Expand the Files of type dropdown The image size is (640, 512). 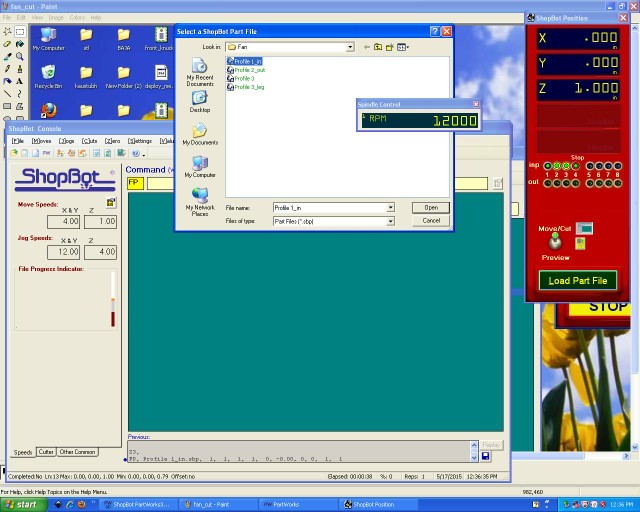click(391, 221)
